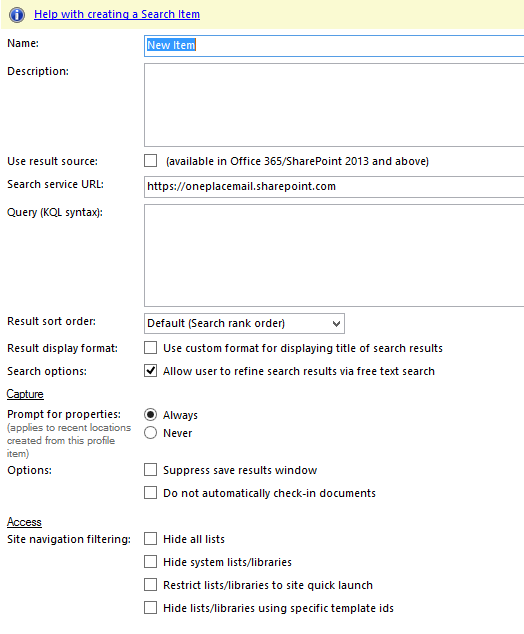524x634 pixels.
Task: Click inside the Query KQL syntax box
Action: point(334,256)
